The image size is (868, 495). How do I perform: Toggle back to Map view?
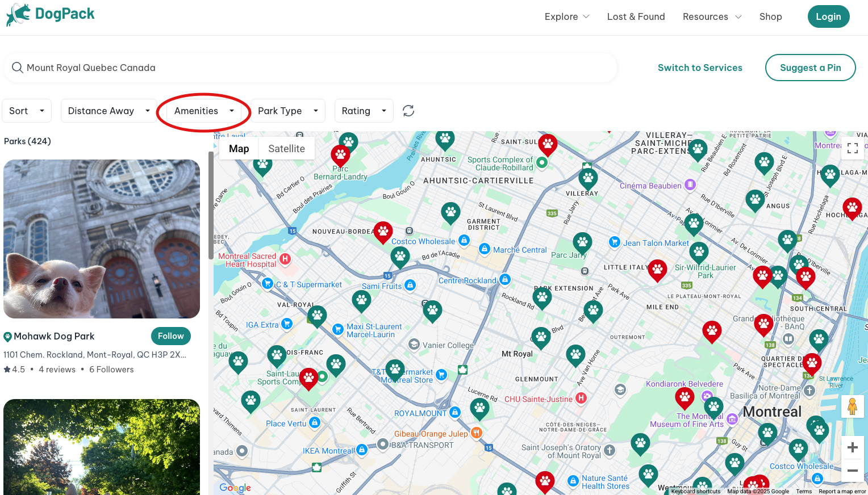(239, 148)
